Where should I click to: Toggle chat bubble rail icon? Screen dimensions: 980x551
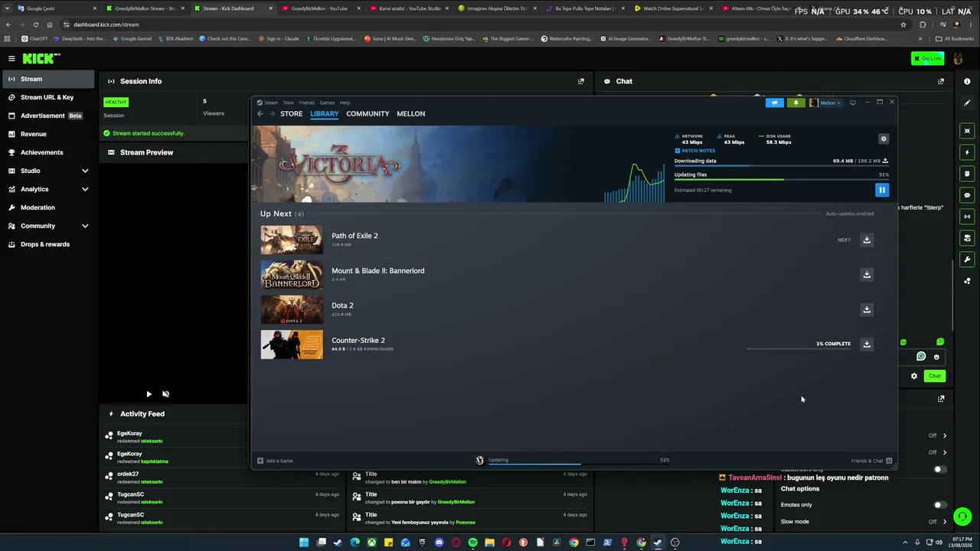click(967, 195)
